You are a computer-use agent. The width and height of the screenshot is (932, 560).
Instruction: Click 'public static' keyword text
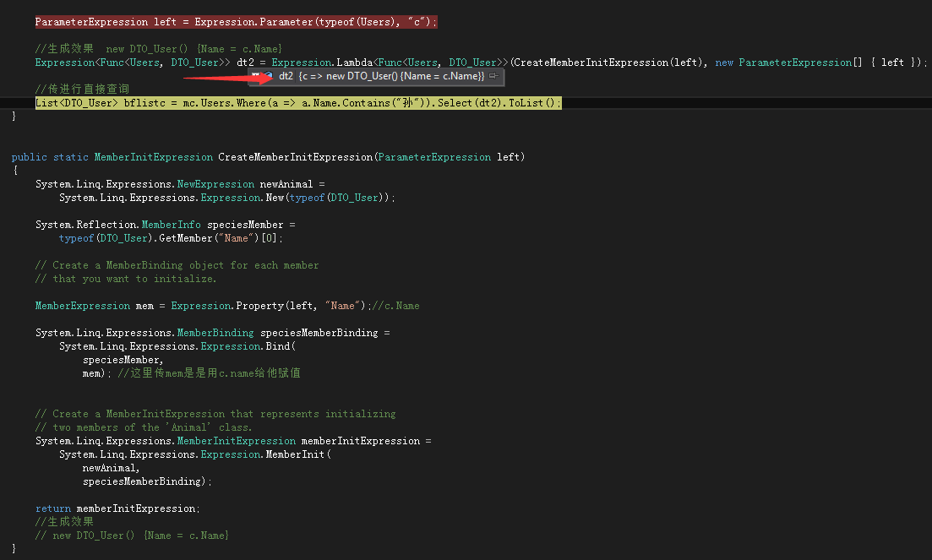click(x=50, y=157)
